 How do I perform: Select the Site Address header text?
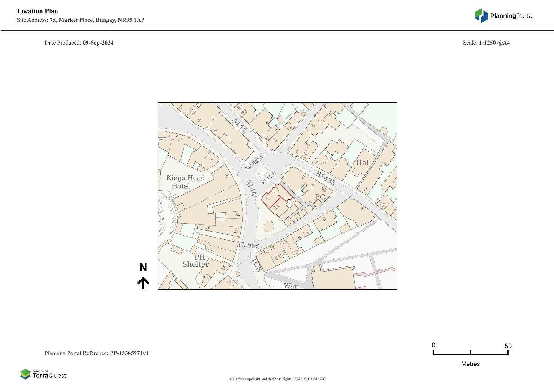(x=81, y=20)
